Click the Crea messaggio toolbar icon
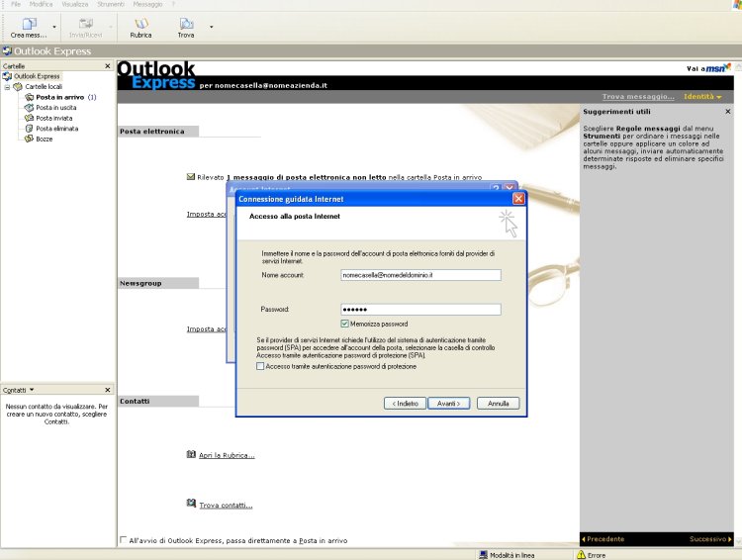The image size is (742, 560). (29, 28)
